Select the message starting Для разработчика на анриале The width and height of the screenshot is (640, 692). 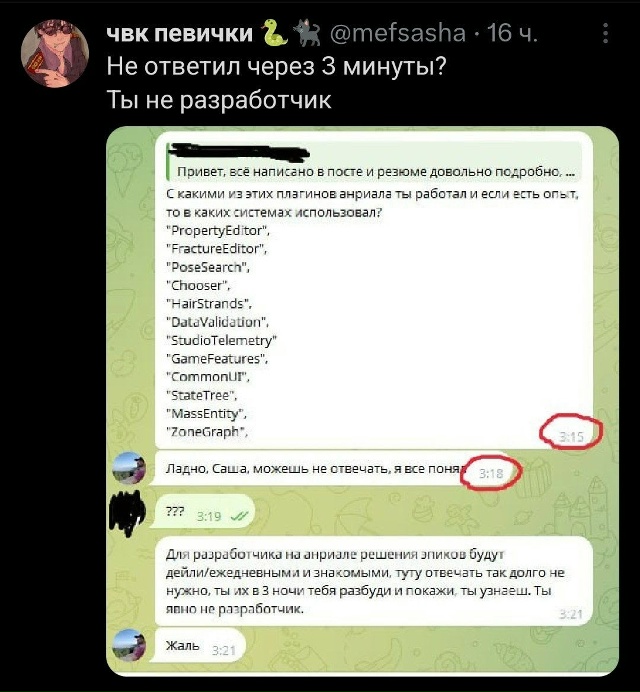pyautogui.click(x=373, y=581)
